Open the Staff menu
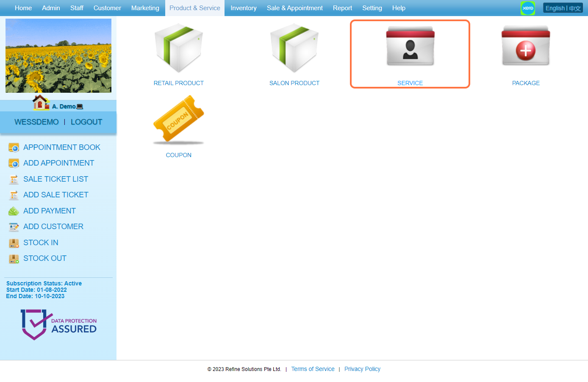This screenshot has height=382, width=588. [77, 8]
